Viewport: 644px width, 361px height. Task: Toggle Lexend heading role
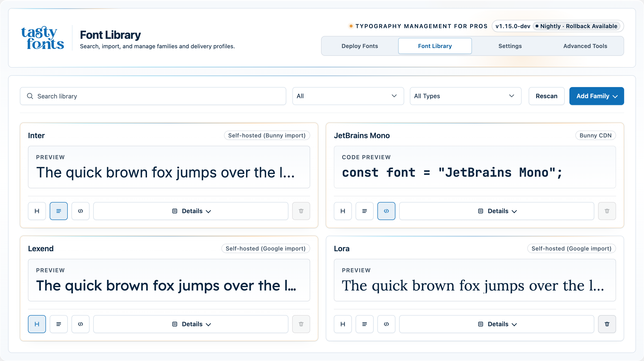(37, 324)
